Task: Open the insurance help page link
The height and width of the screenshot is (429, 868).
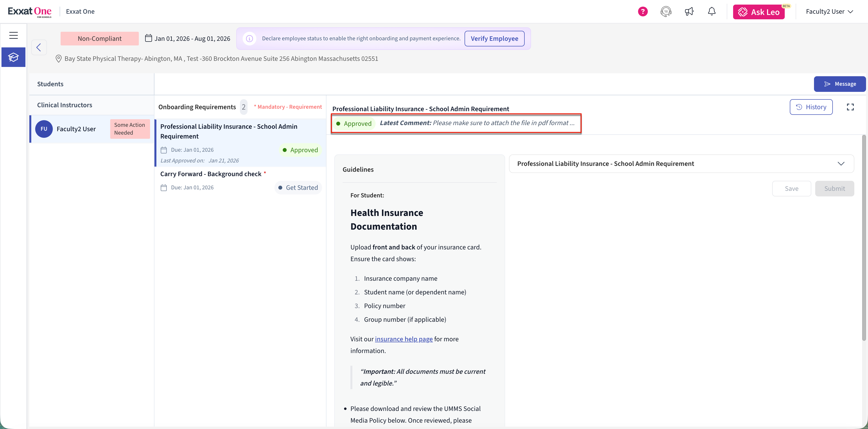Action: pos(404,339)
